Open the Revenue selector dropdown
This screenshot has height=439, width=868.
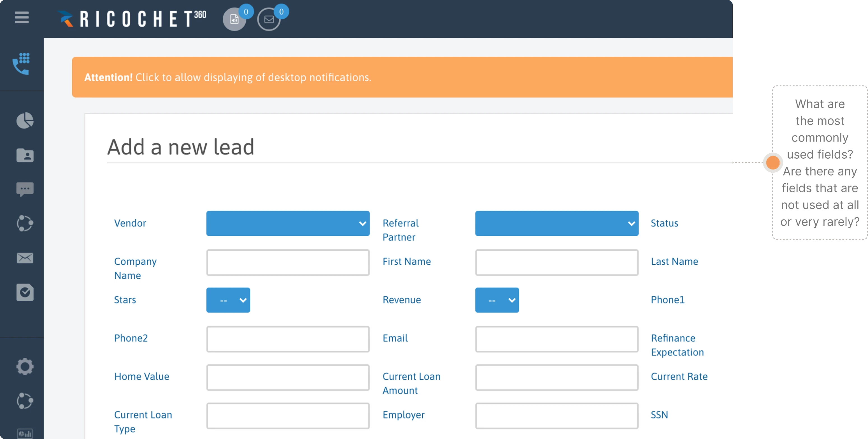pos(497,300)
